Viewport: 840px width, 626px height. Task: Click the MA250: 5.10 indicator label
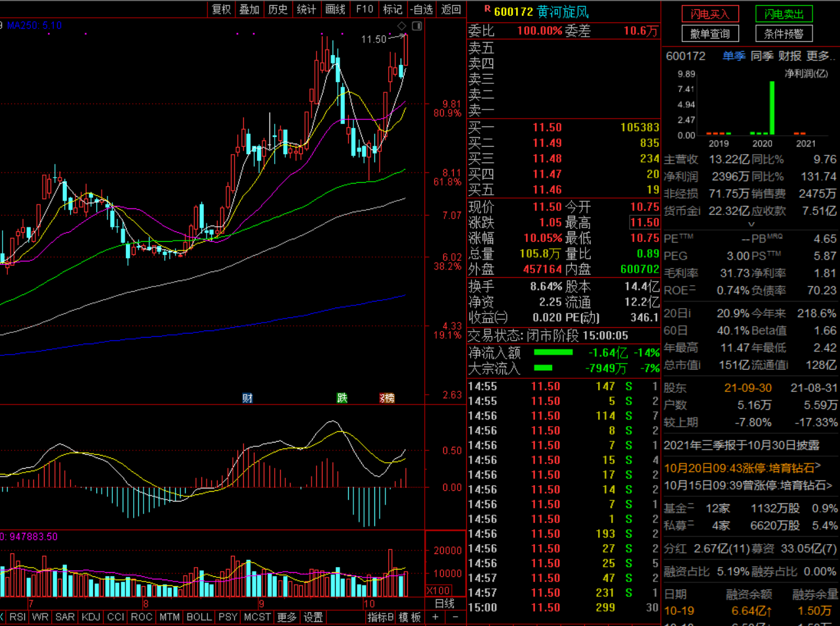pyautogui.click(x=34, y=26)
